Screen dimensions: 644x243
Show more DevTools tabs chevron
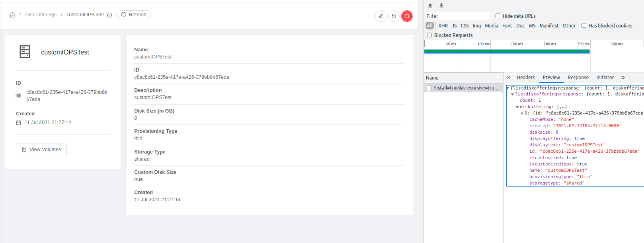[x=623, y=78]
